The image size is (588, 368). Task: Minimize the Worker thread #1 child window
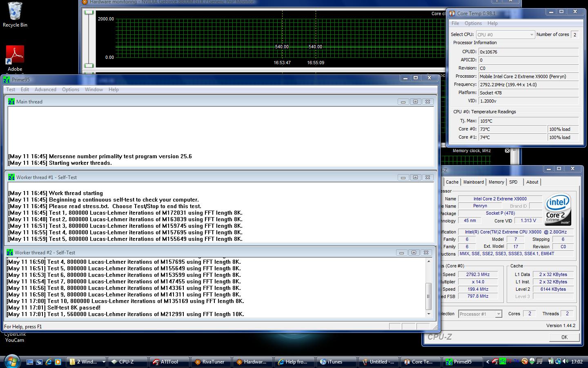(403, 177)
